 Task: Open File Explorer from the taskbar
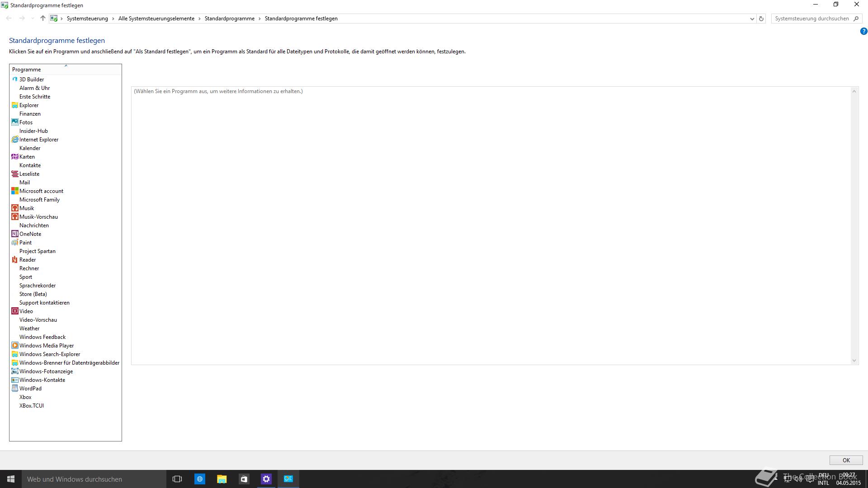click(x=222, y=479)
